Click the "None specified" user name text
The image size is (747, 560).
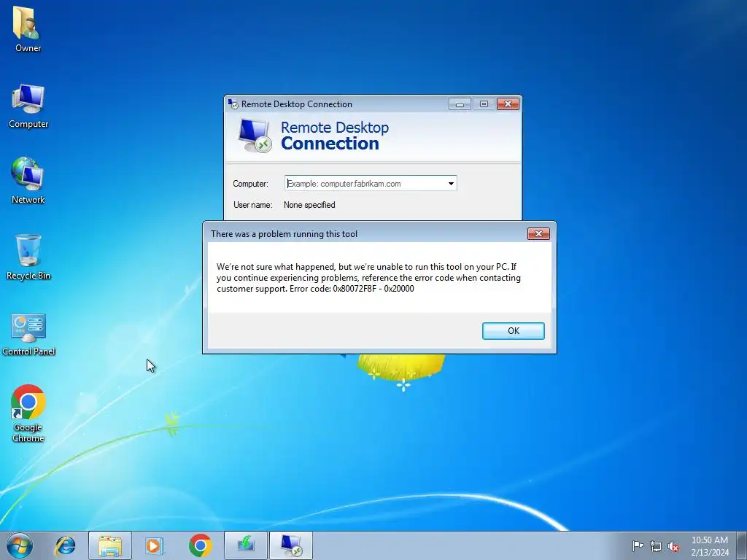coord(309,205)
